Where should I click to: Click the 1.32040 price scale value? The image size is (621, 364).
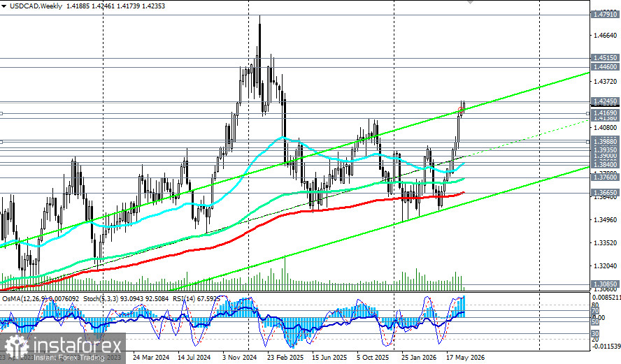[x=605, y=266]
